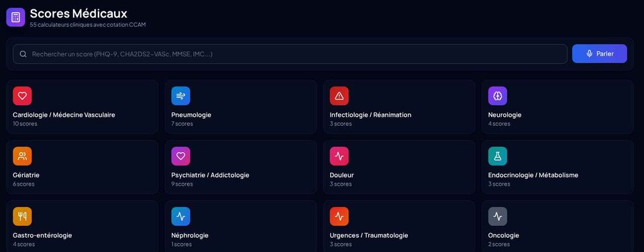644x252 pixels.
Task: Click the Parler voice button
Action: pyautogui.click(x=600, y=54)
